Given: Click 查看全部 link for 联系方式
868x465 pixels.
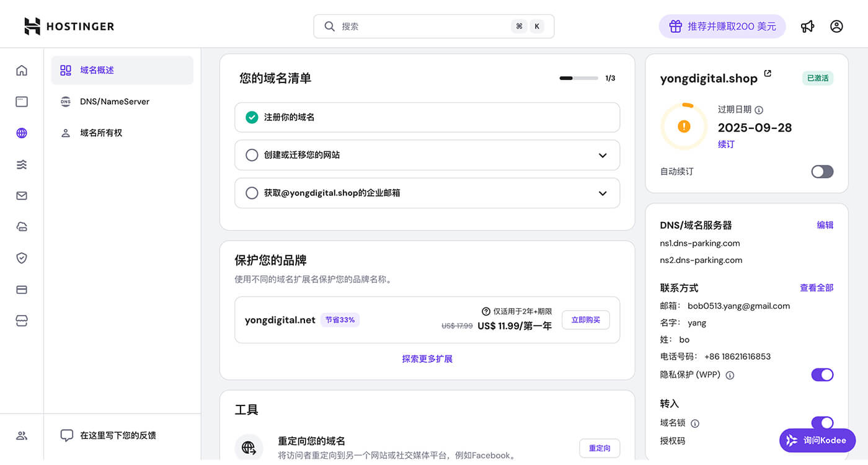Looking at the screenshot, I should (x=817, y=288).
